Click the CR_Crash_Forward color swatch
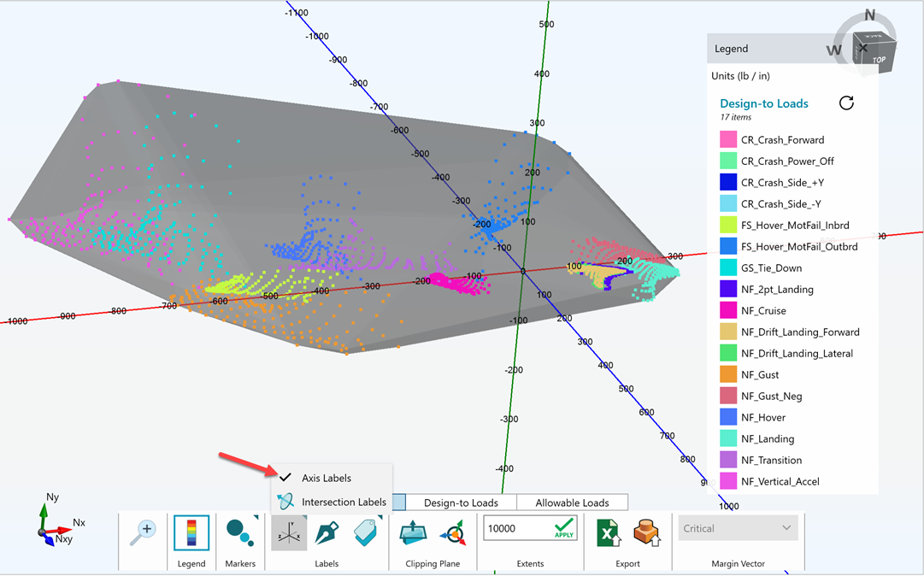Screen dimensions: 924x576 (x=728, y=139)
